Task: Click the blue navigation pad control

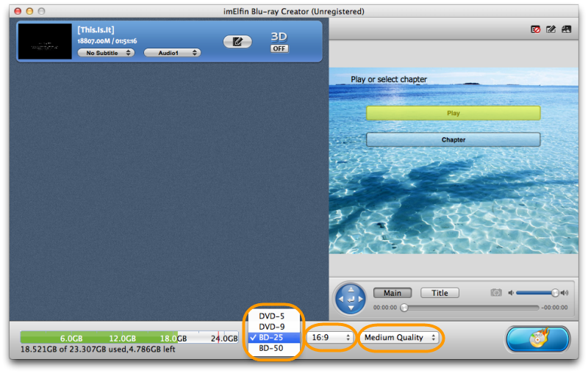Action: [x=351, y=299]
